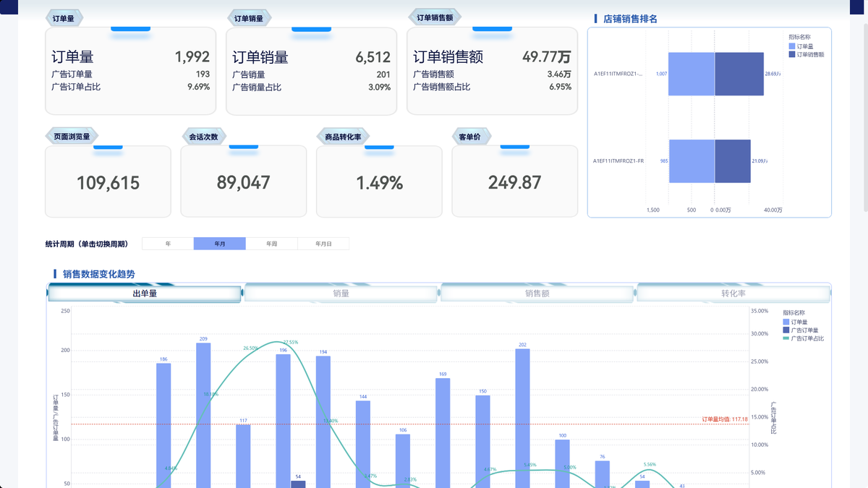Click the 订单销量 card header tag
The width and height of the screenshot is (868, 488).
tap(249, 18)
